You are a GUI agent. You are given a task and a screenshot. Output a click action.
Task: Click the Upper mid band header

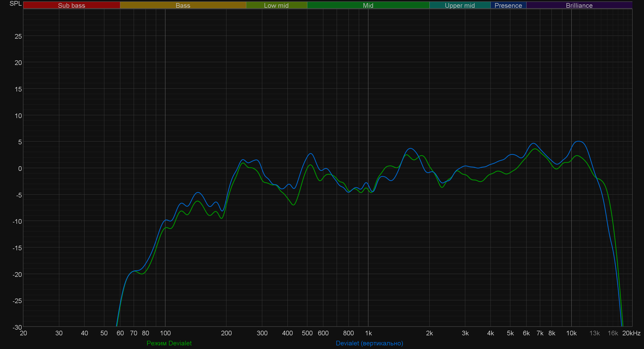[x=460, y=5]
